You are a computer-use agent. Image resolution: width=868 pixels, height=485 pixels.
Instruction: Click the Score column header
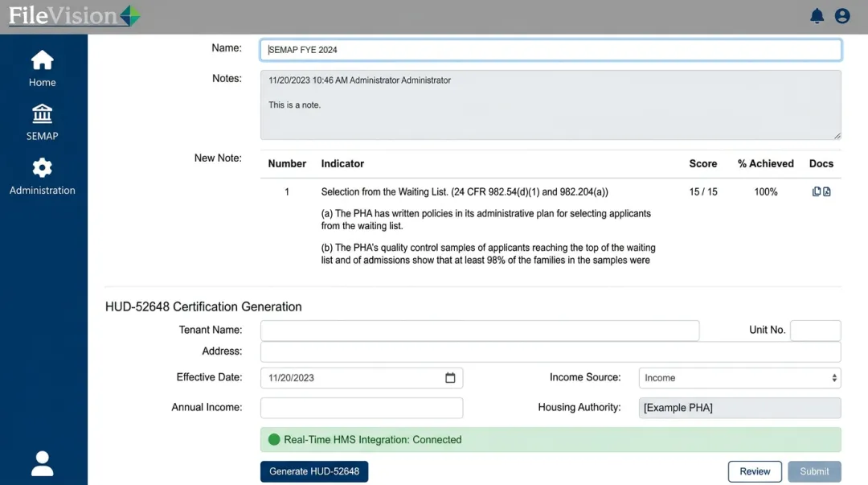tap(702, 163)
